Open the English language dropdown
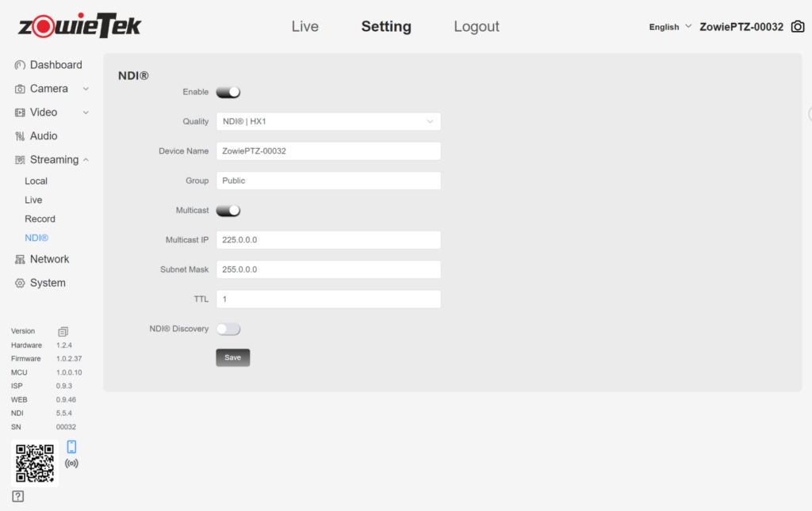 point(670,27)
